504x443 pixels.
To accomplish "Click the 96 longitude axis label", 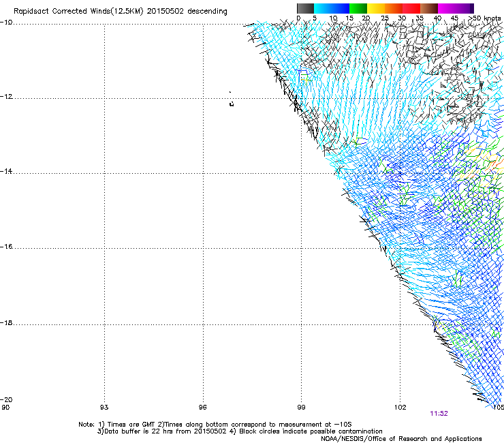I will click(x=202, y=408).
